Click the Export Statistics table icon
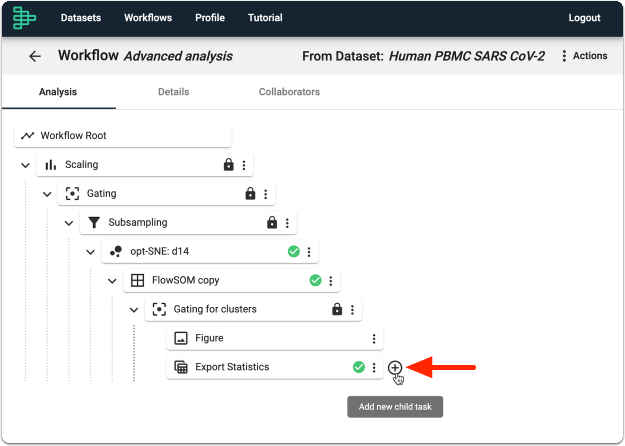Viewport: 625px width, 446px height. coord(181,367)
